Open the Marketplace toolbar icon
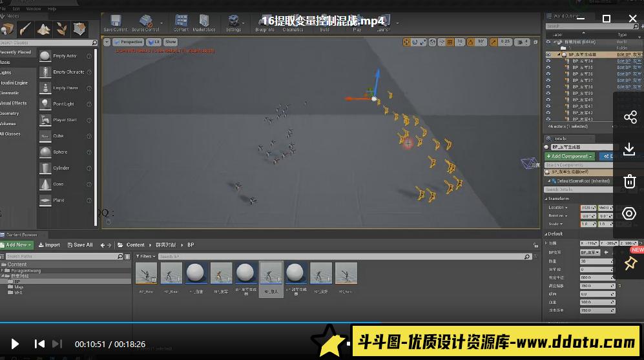The image size is (644, 360). point(204,23)
